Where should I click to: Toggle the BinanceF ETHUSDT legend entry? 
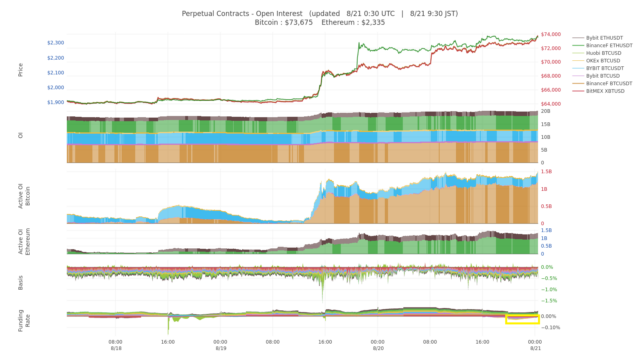[602, 46]
